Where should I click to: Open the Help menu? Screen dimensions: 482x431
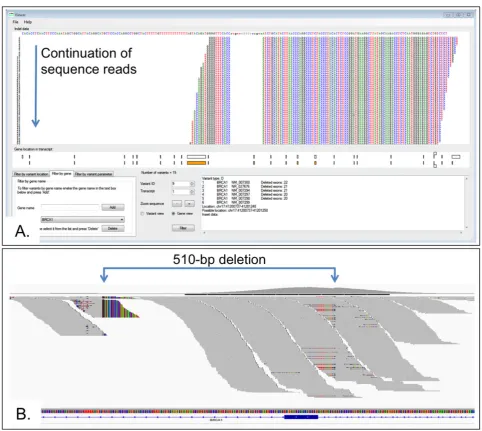coord(28,22)
